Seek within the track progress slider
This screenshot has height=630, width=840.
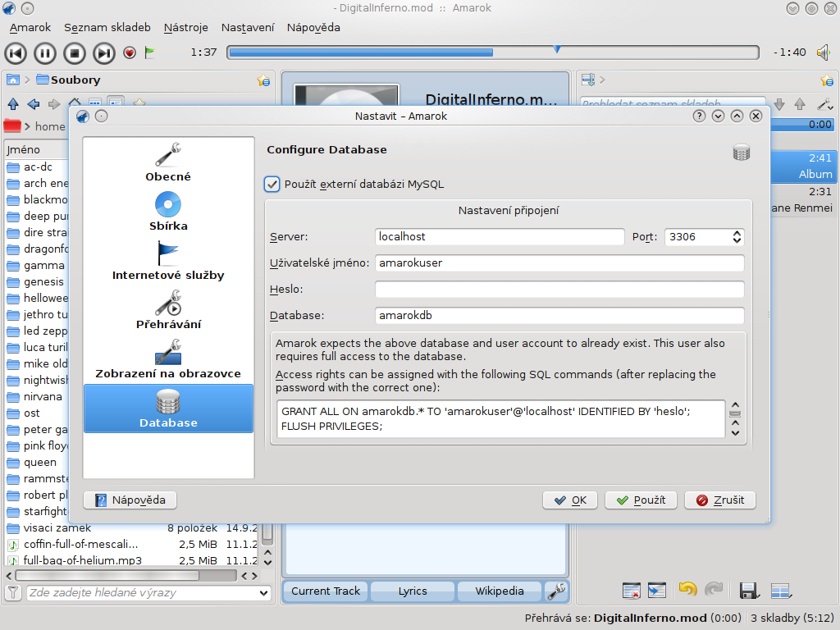[x=493, y=52]
